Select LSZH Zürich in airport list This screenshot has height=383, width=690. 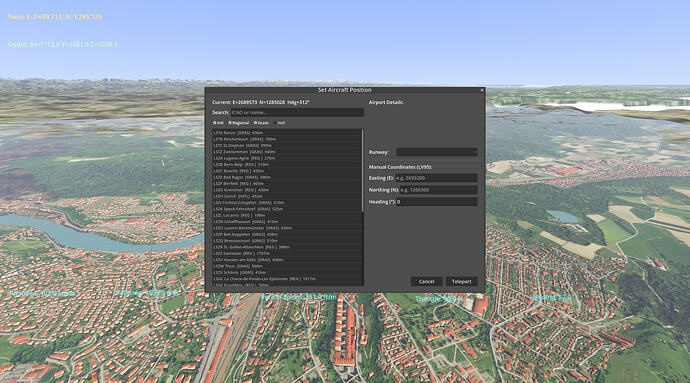(x=287, y=196)
